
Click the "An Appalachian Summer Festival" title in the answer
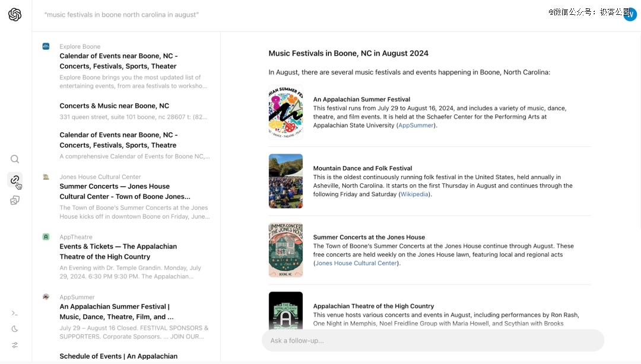[361, 99]
